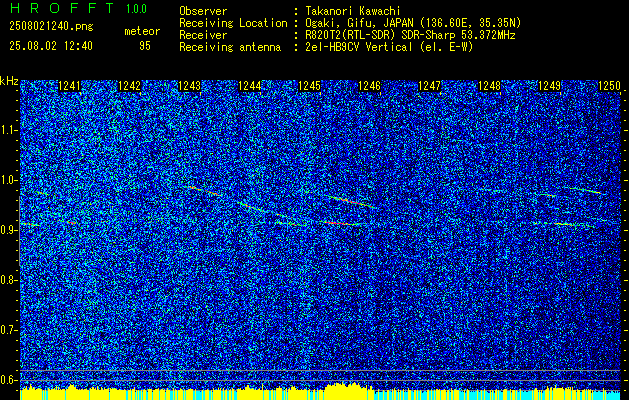Click the R820T2(RTL-SDR) SDR-Sharp 53.372MHz text

click(x=410, y=35)
